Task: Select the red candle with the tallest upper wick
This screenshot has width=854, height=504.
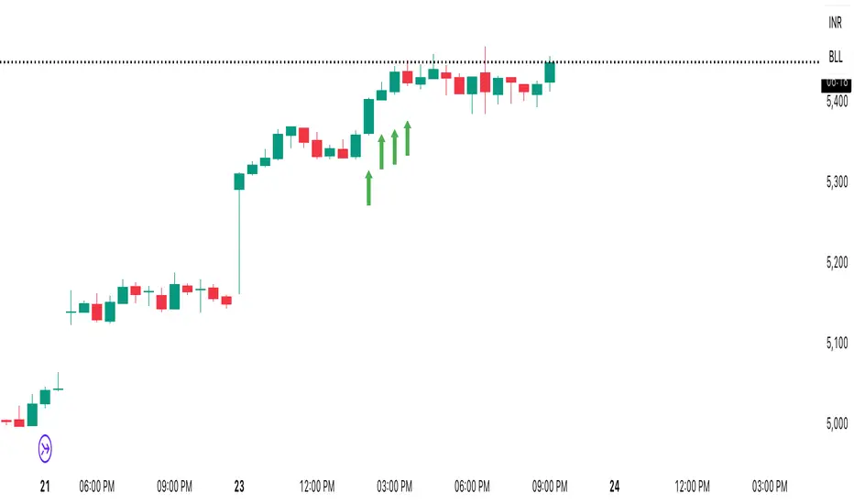Action: click(485, 82)
